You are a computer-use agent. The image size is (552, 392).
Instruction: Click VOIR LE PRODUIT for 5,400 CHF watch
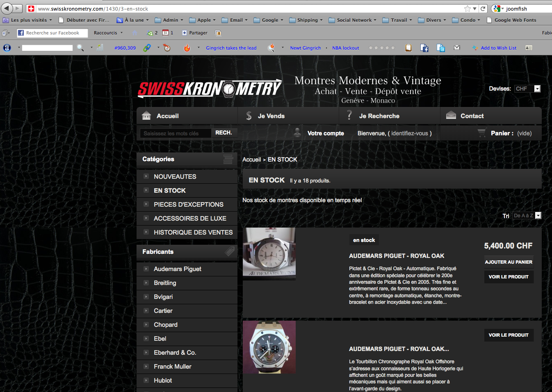tap(509, 277)
